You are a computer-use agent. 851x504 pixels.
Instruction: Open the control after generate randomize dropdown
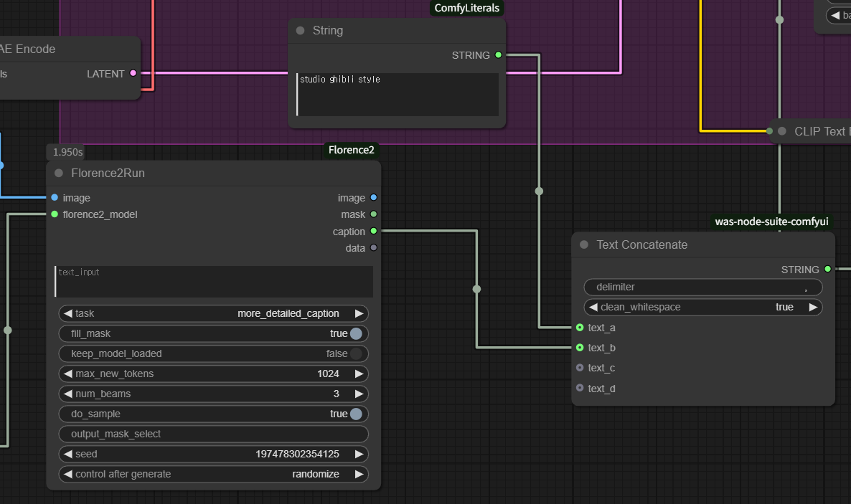point(213,474)
